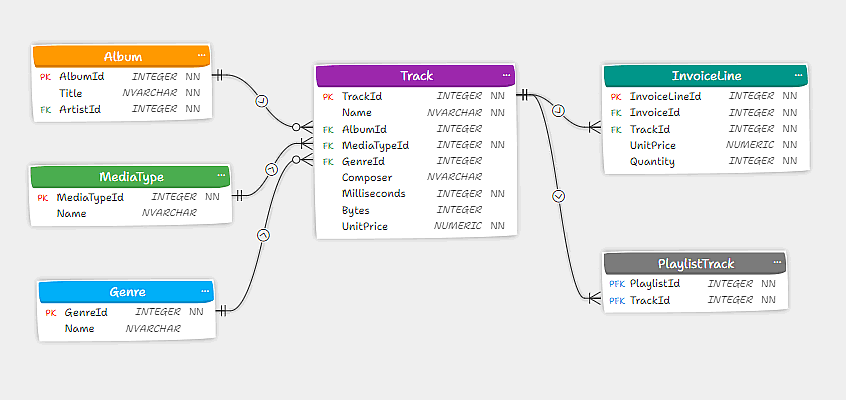Image resolution: width=846 pixels, height=400 pixels.
Task: Open the MediaType table options menu (…)
Action: point(221,175)
